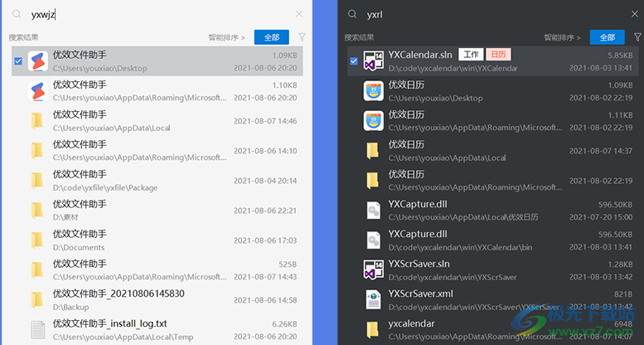Click path D:\code\yxcalendar\win\YXScrSaver
The height and width of the screenshot is (345, 644).
click(x=453, y=277)
